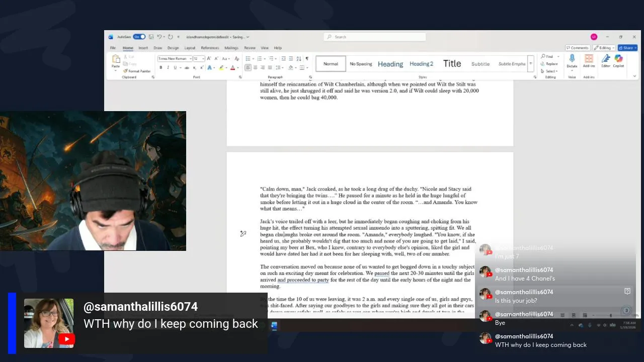
Task: Click the Borders icon
Action: pos(302,68)
